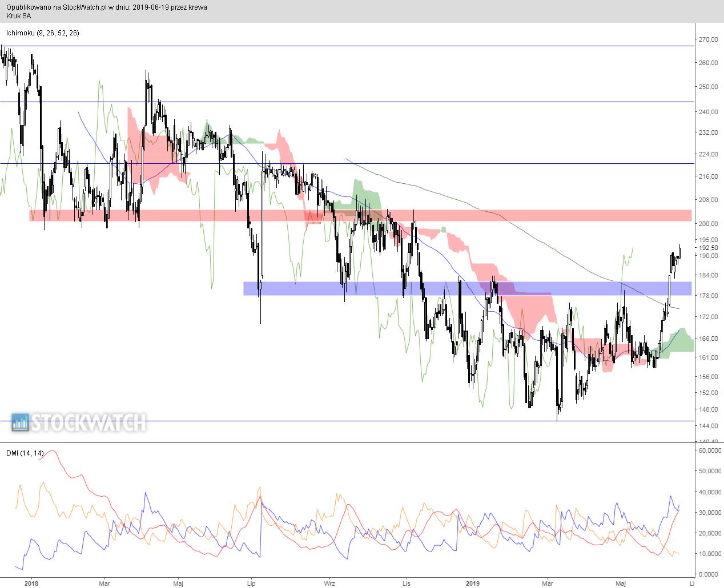Screen dimensions: 724x588
Task: Click the 148,00 price axis label
Action: click(x=709, y=409)
